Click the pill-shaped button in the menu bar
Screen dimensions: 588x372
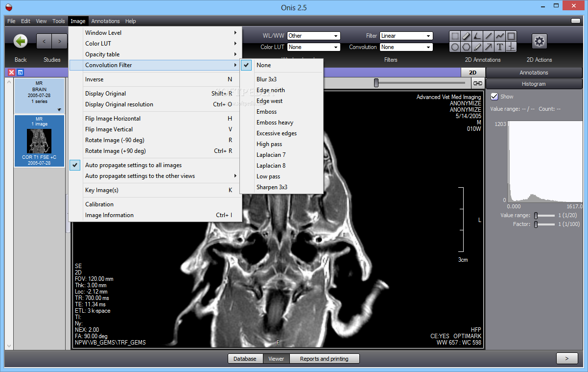[576, 21]
